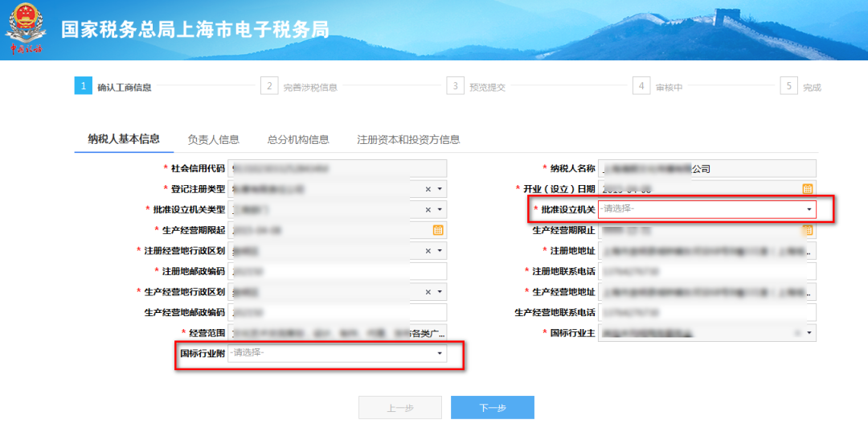Expand the 生产经营地行政区划 dropdown arrow
This screenshot has height=428, width=868.
pos(440,292)
